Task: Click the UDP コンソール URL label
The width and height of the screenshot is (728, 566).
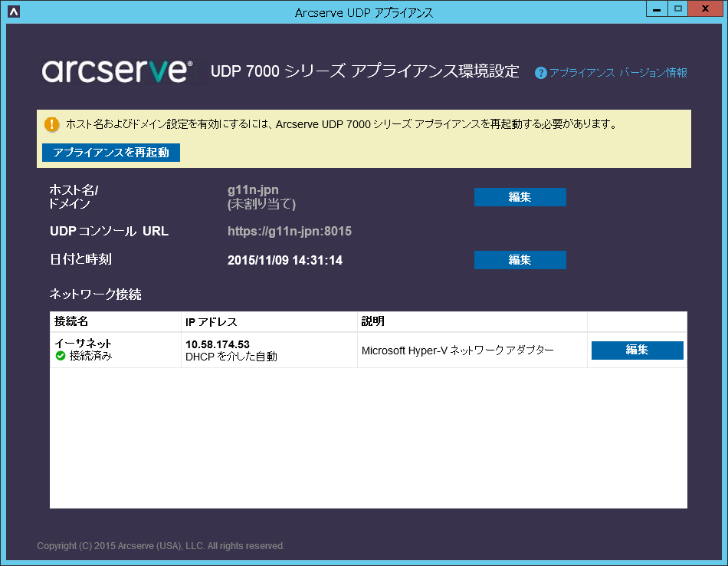Action: (x=109, y=231)
